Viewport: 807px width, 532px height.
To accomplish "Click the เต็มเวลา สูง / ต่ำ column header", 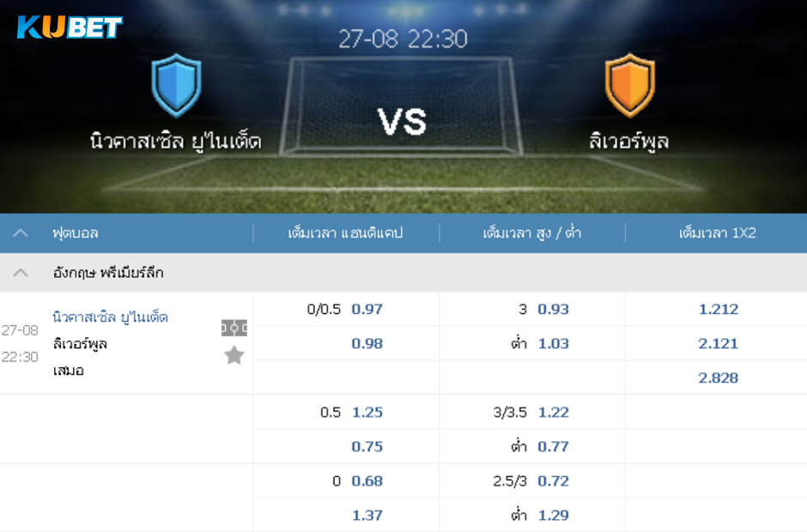I will [531, 233].
